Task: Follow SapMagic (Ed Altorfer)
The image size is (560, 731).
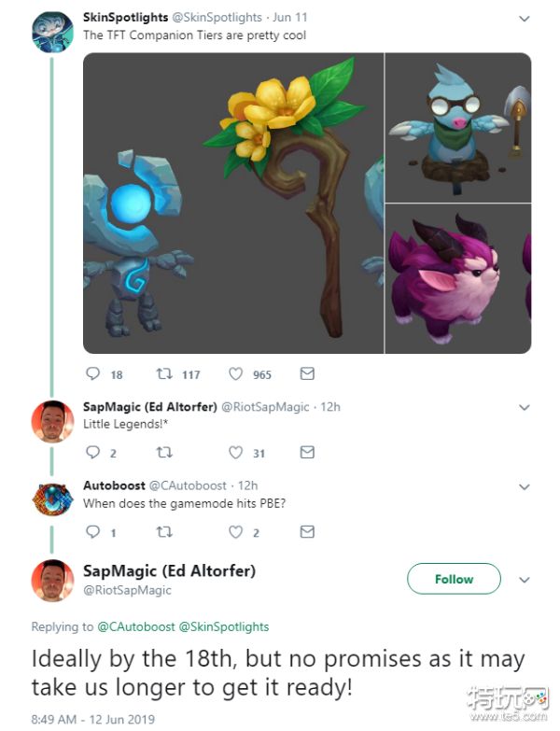Action: tap(454, 579)
